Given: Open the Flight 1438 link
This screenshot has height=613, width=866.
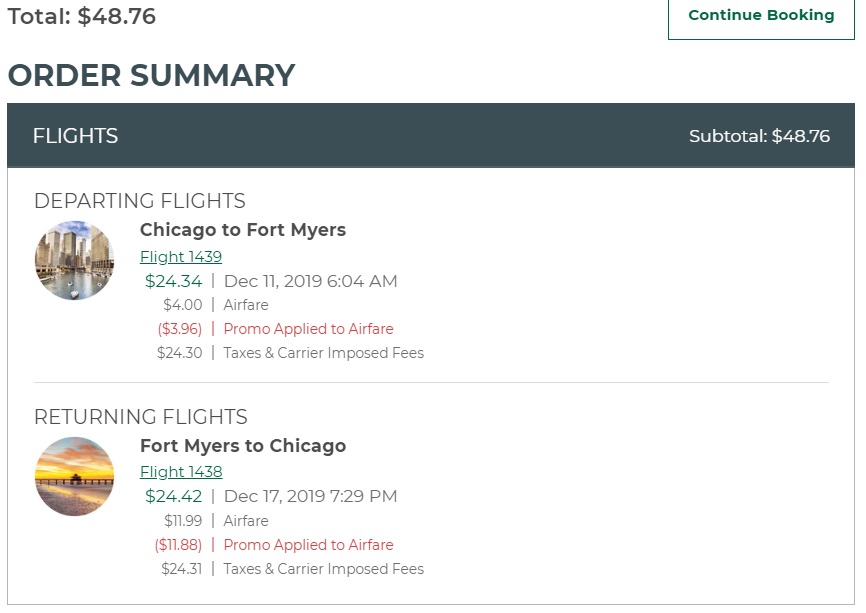Looking at the screenshot, I should coord(181,472).
